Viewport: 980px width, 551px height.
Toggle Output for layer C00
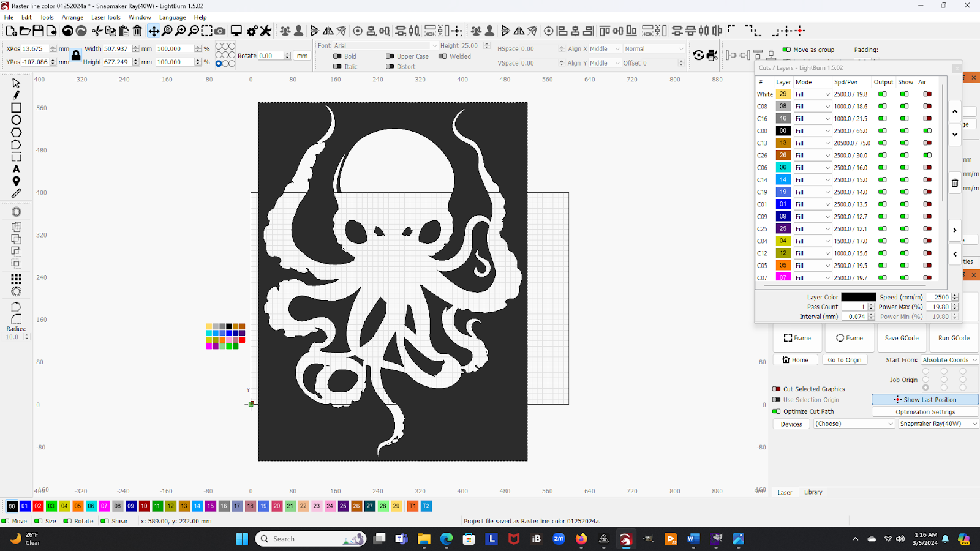(883, 130)
